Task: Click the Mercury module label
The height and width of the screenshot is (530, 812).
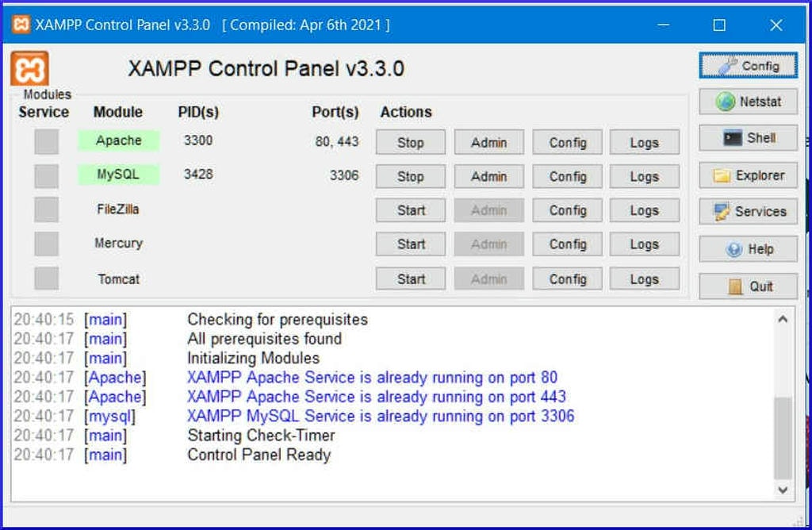Action: (x=118, y=243)
